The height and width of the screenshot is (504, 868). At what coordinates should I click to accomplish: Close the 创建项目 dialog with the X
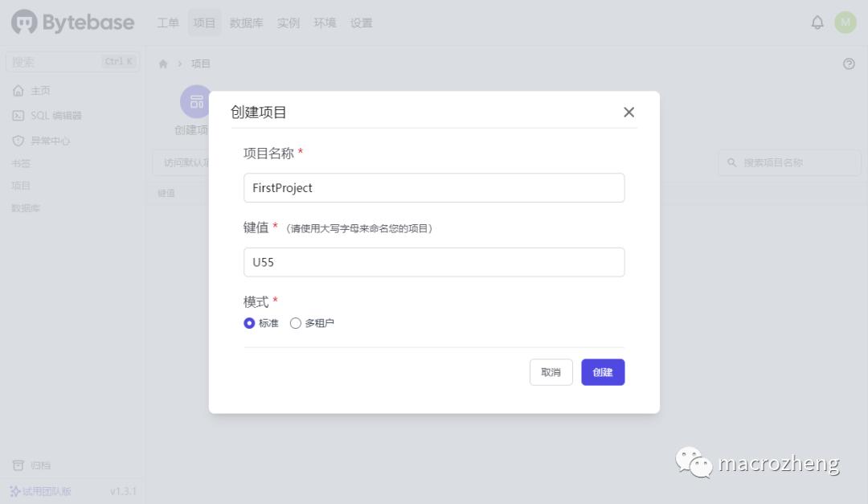[628, 112]
